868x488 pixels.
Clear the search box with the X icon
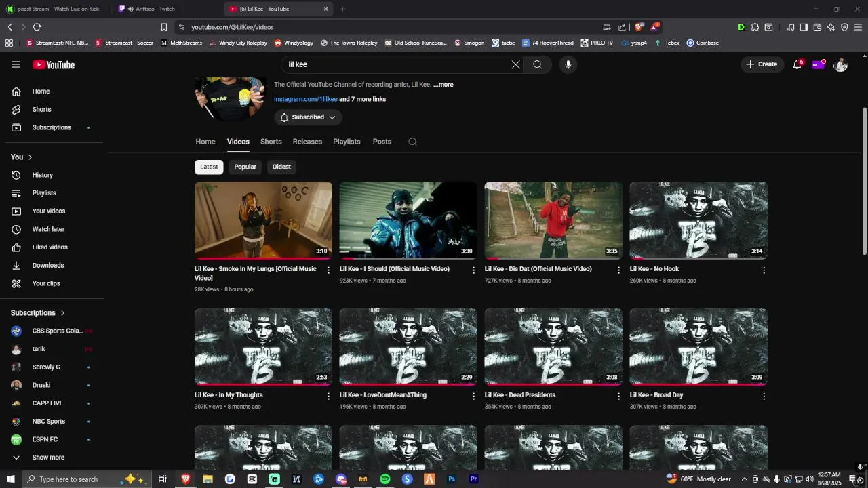[515, 64]
